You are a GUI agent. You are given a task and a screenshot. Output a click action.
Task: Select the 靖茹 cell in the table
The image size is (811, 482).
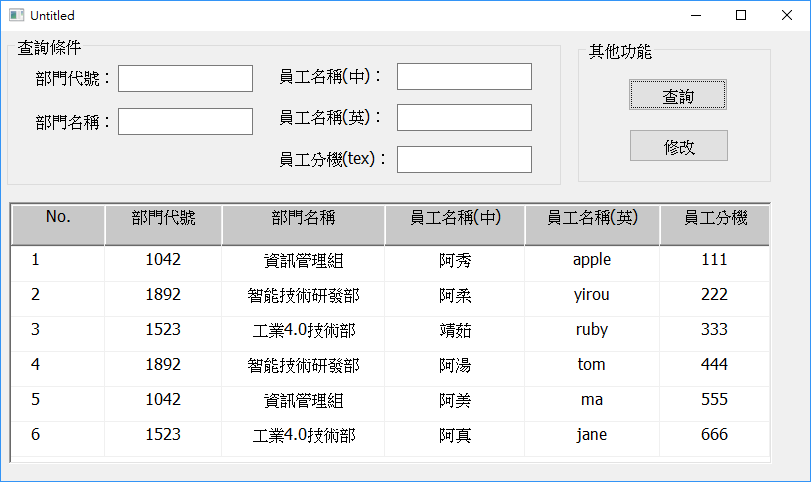coord(455,330)
